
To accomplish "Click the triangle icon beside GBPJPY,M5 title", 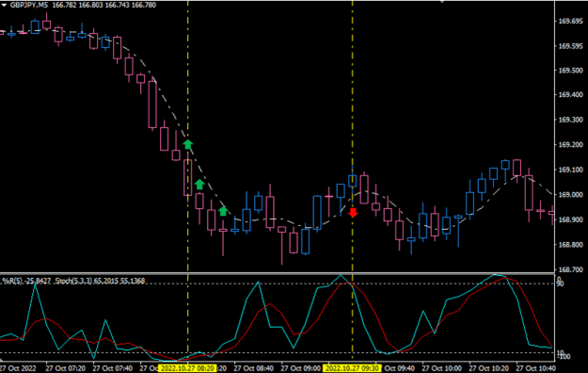I will [x=4, y=6].
